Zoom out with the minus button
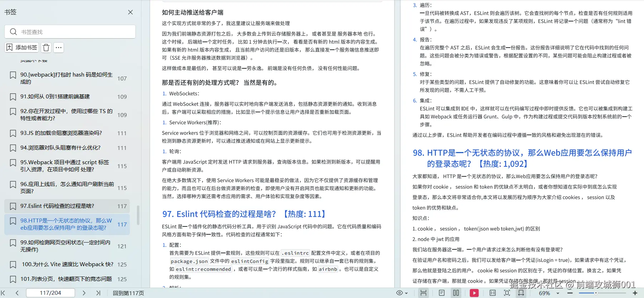This screenshot has width=644, height=298. (x=570, y=293)
